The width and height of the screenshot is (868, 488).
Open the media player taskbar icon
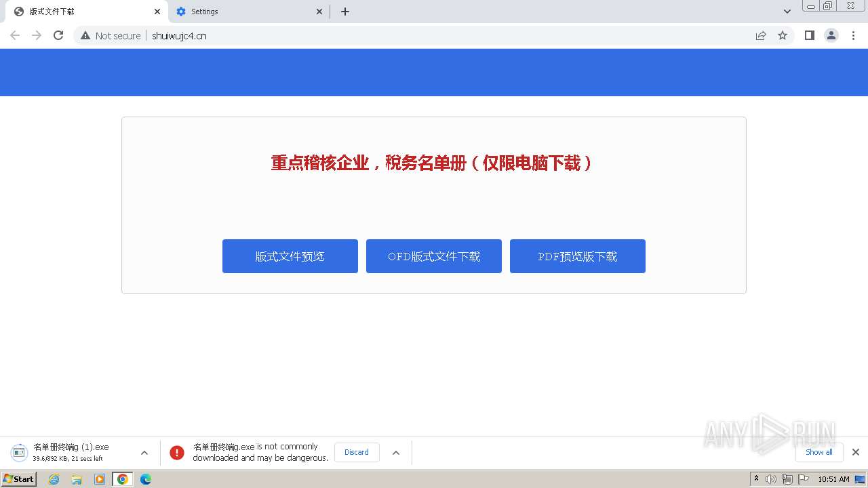[100, 479]
